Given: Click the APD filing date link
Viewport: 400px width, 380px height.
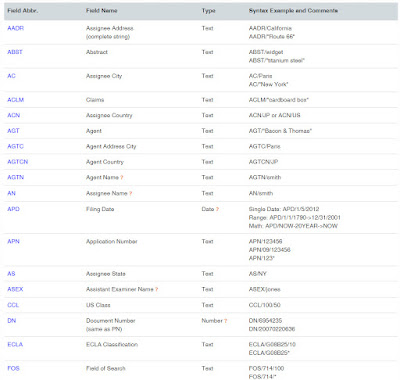Looking at the screenshot, I should pos(13,209).
